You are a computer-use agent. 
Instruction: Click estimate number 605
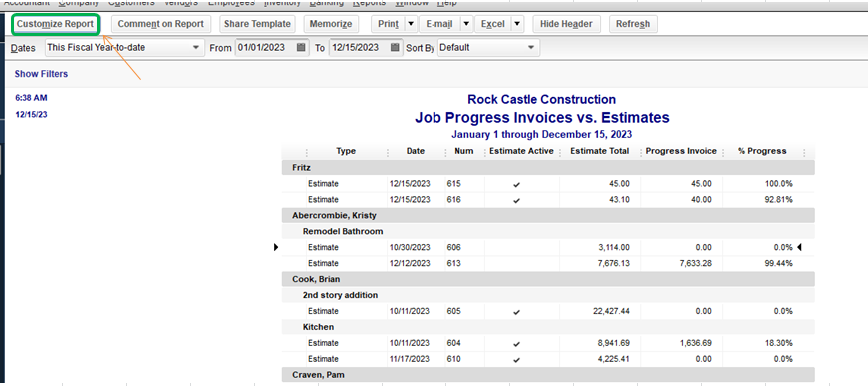[454, 311]
